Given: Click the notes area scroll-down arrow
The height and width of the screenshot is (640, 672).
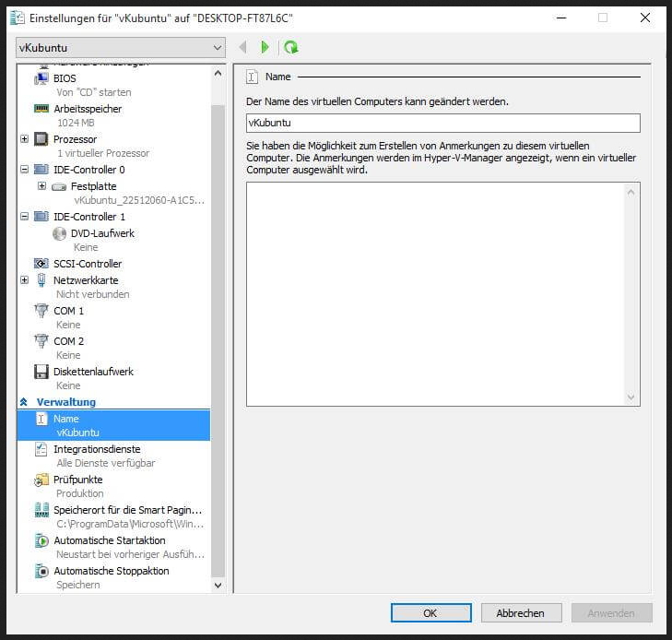Looking at the screenshot, I should (x=631, y=397).
